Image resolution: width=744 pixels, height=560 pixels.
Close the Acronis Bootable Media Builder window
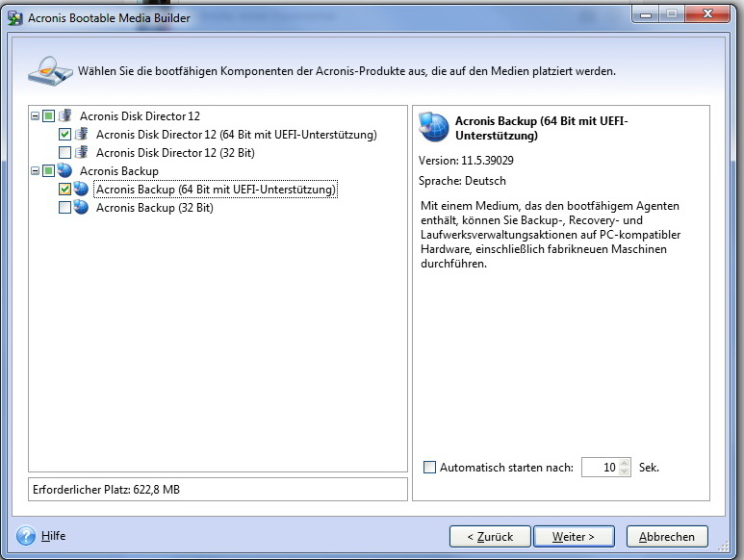[x=707, y=14]
